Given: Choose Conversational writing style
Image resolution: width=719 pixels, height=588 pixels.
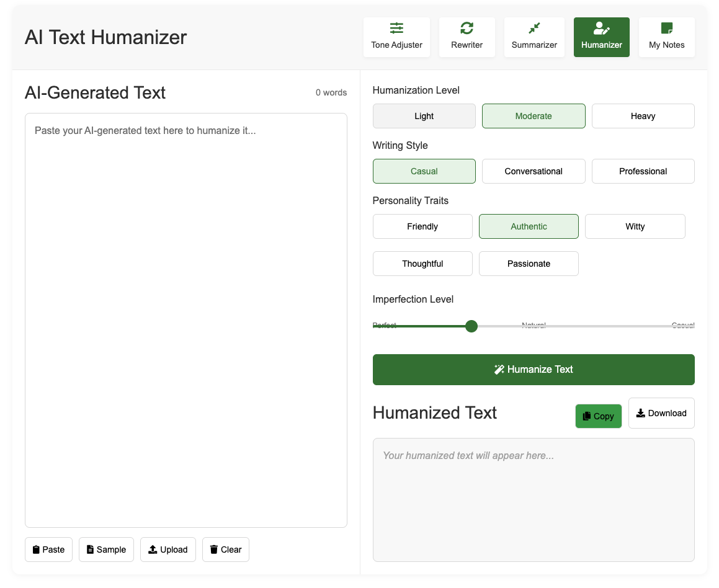Looking at the screenshot, I should [534, 171].
